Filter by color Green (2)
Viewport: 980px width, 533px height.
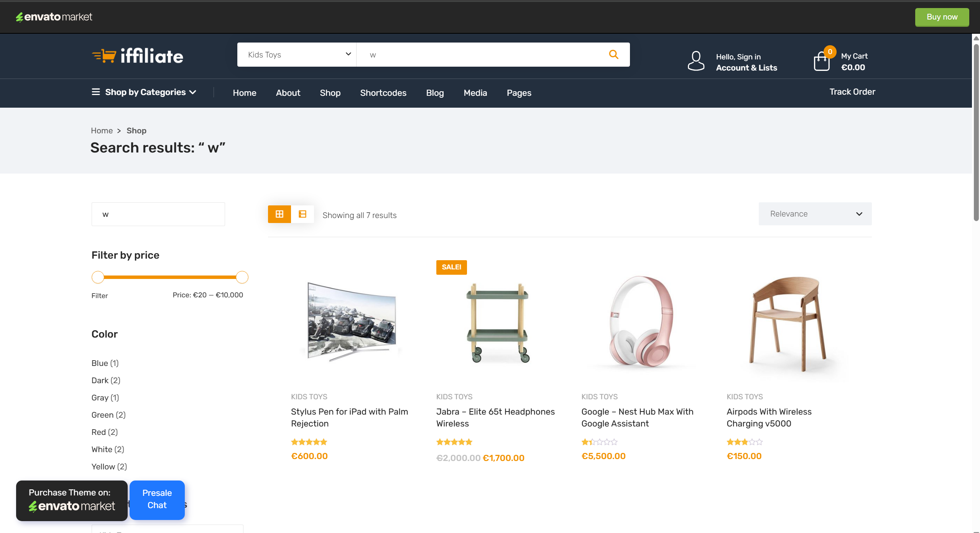pyautogui.click(x=109, y=415)
